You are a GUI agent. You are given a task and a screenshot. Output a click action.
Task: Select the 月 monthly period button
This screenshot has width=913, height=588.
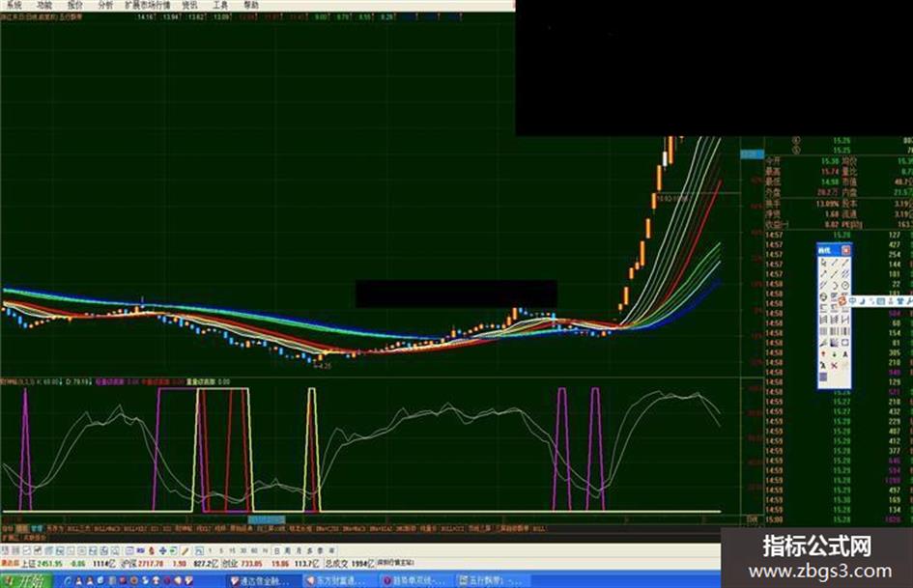tap(299, 550)
